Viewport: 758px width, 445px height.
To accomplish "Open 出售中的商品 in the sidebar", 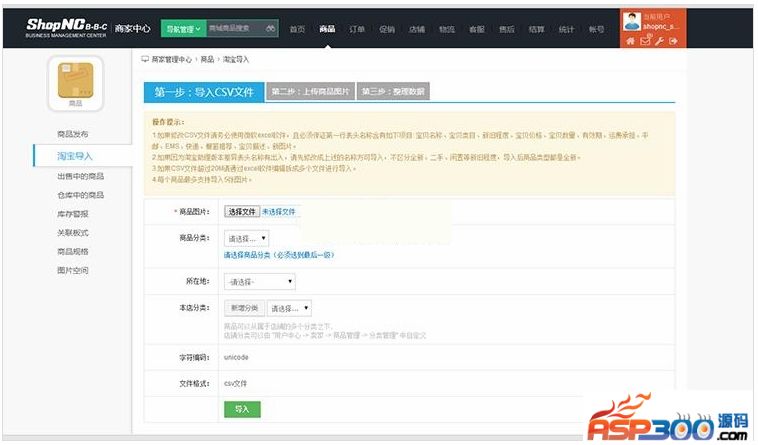I will (81, 176).
